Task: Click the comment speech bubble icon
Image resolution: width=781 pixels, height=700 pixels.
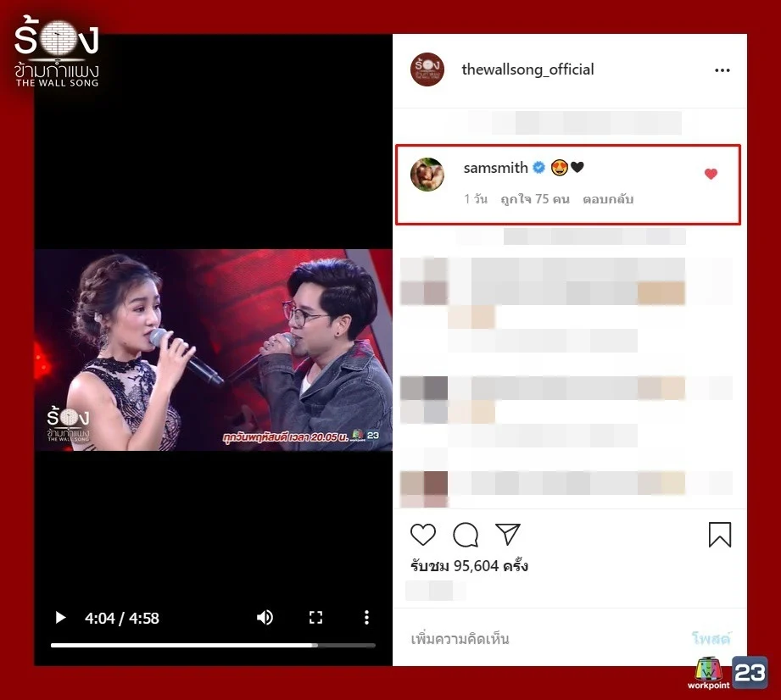Action: click(x=466, y=534)
